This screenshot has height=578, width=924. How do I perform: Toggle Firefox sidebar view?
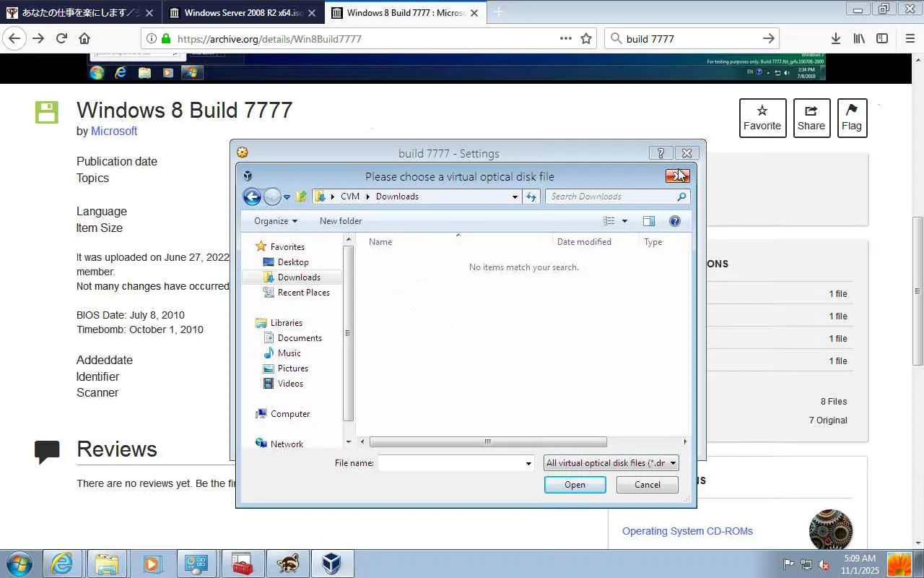882,38
